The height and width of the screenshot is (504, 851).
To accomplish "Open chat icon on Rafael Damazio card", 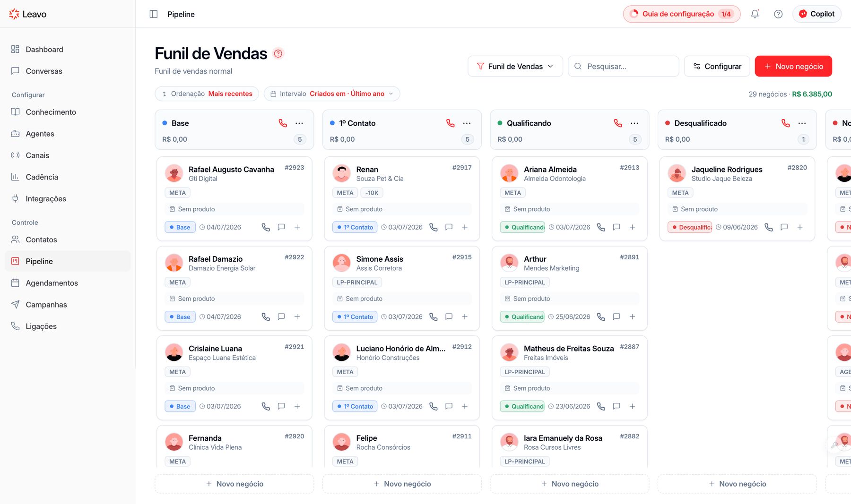I will pos(281,317).
